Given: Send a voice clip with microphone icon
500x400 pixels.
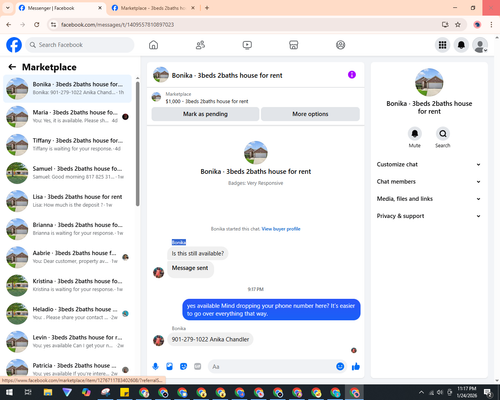Looking at the screenshot, I should coord(155,367).
